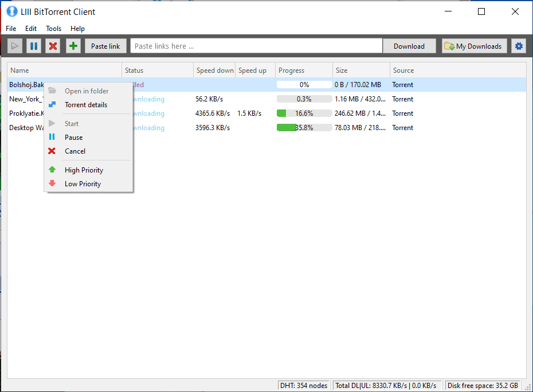Click the red X icon beside Cancel

point(52,151)
